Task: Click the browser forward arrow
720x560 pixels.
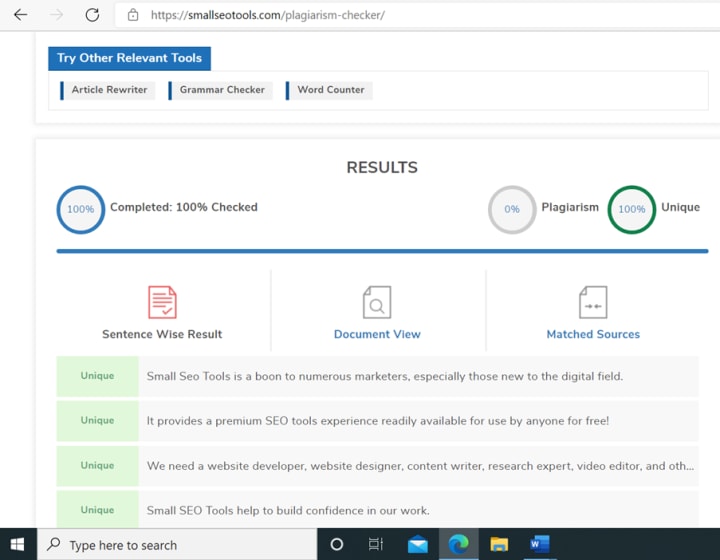Action: click(56, 15)
